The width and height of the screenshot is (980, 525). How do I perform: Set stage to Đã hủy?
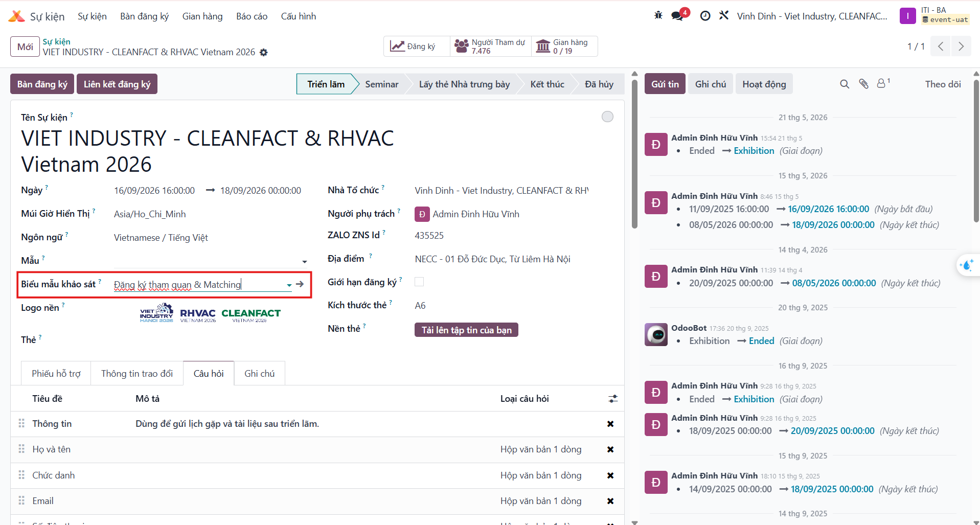(x=599, y=84)
